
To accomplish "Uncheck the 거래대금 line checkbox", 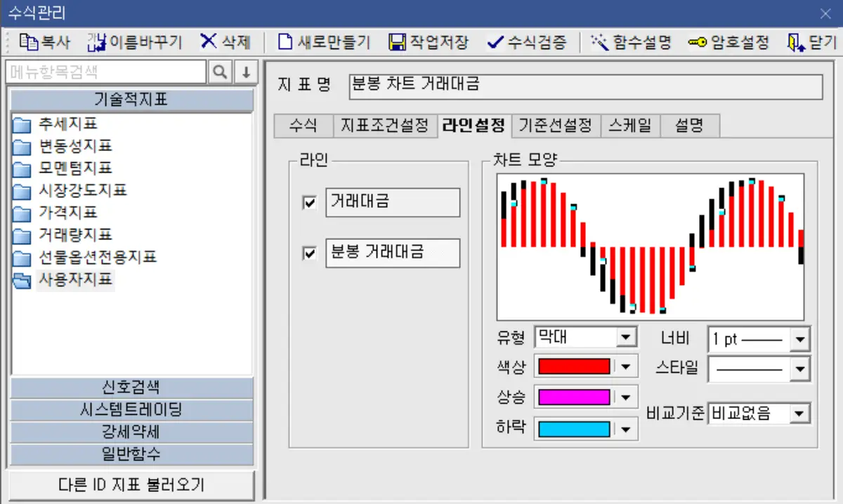I will pyautogui.click(x=309, y=202).
